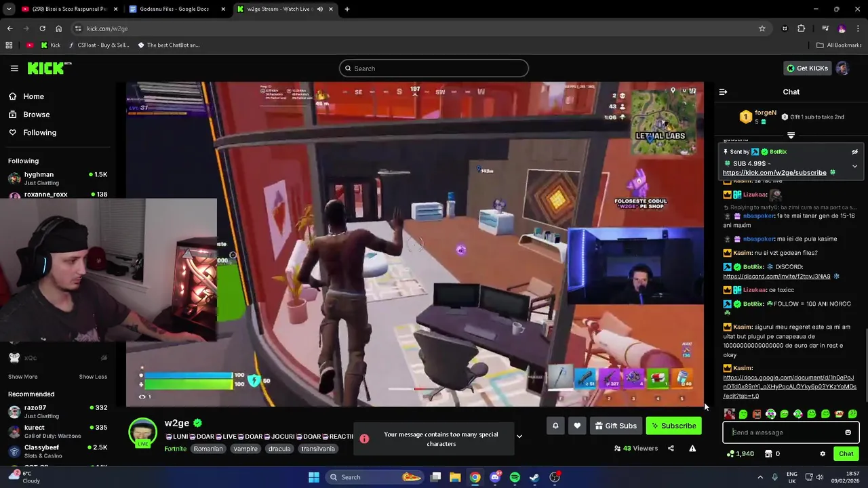This screenshot has height=488, width=868.
Task: Click Show Less in following list
Action: click(x=93, y=377)
